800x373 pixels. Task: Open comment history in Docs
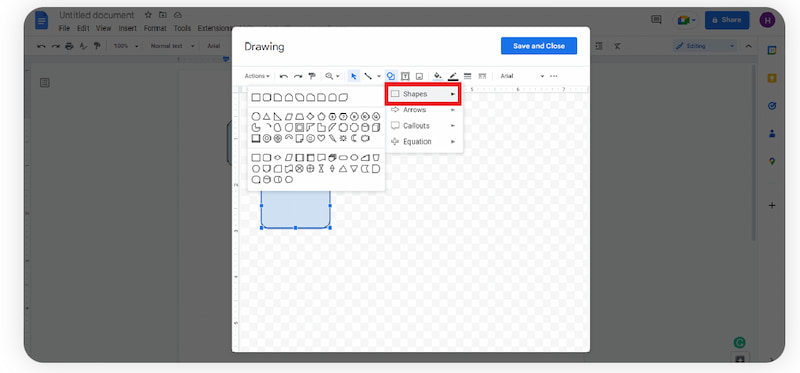[x=656, y=20]
